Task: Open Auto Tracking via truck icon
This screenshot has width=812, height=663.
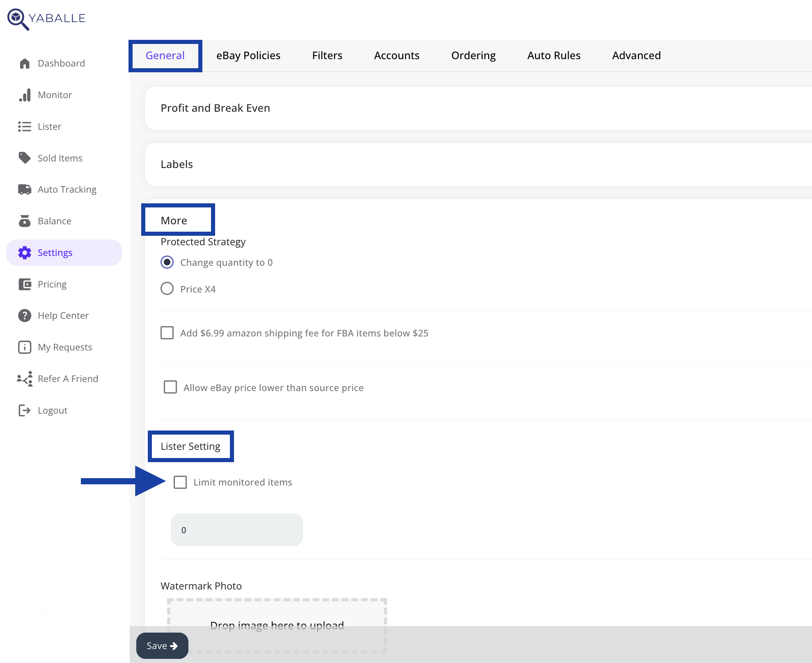Action: point(25,189)
